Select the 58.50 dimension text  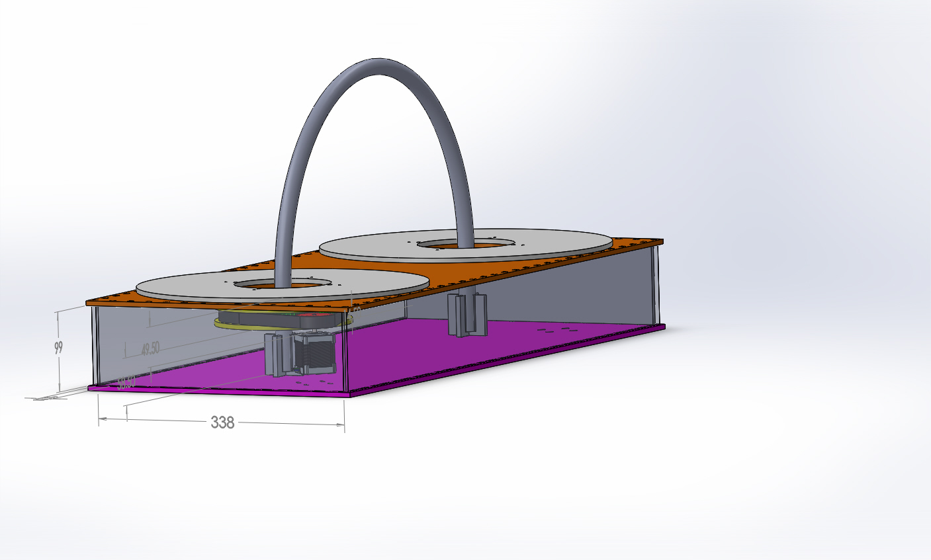[x=126, y=382]
